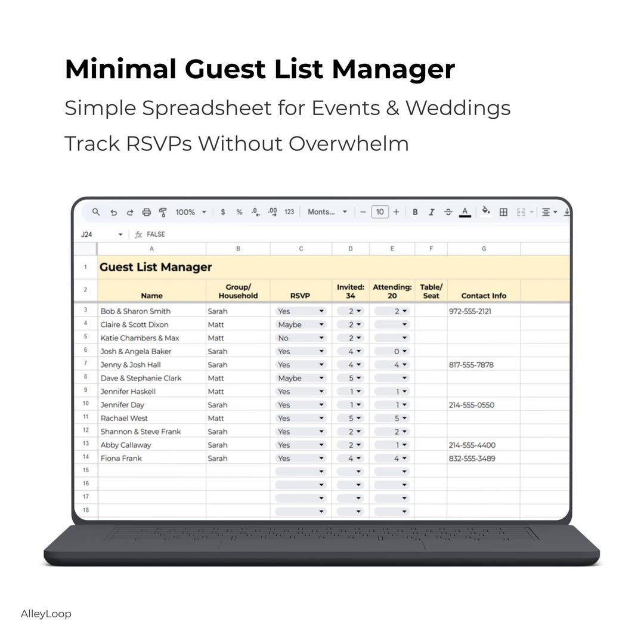Select column C header

301,249
